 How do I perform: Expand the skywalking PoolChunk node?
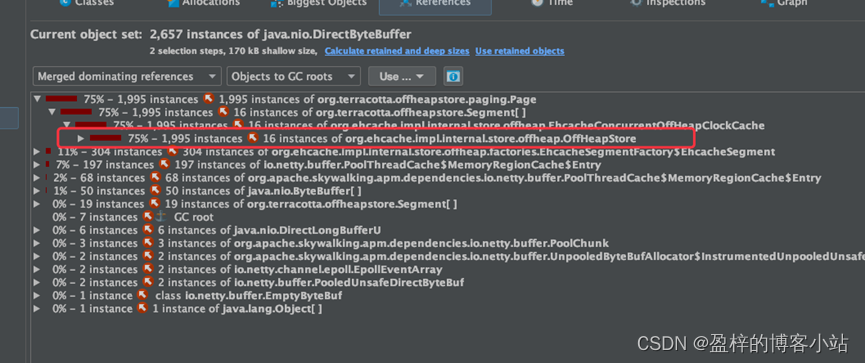37,243
